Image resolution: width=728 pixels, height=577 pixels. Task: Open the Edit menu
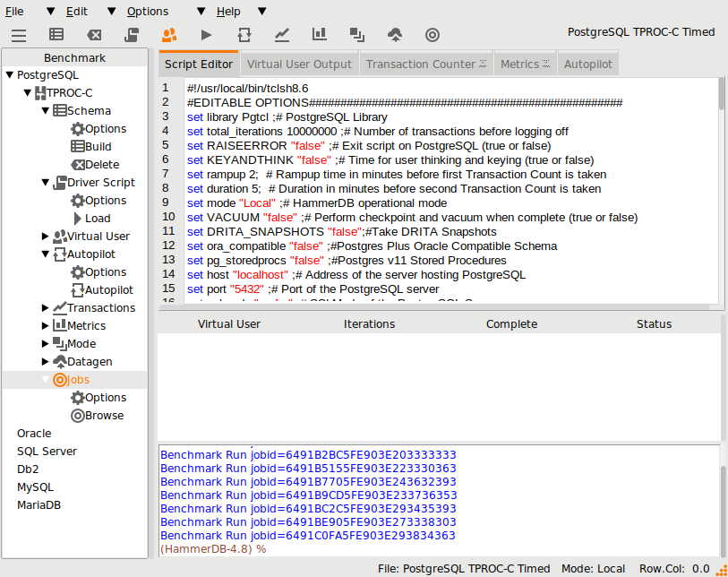pyautogui.click(x=77, y=12)
